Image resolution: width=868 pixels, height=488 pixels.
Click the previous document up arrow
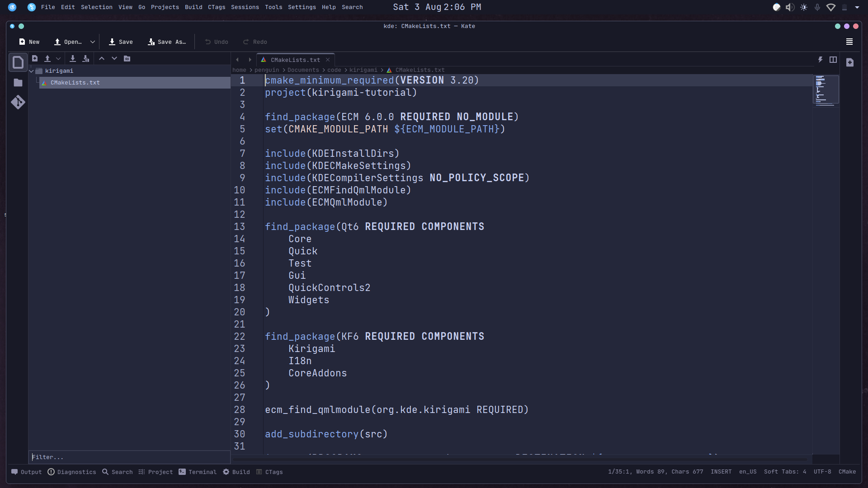(x=102, y=58)
